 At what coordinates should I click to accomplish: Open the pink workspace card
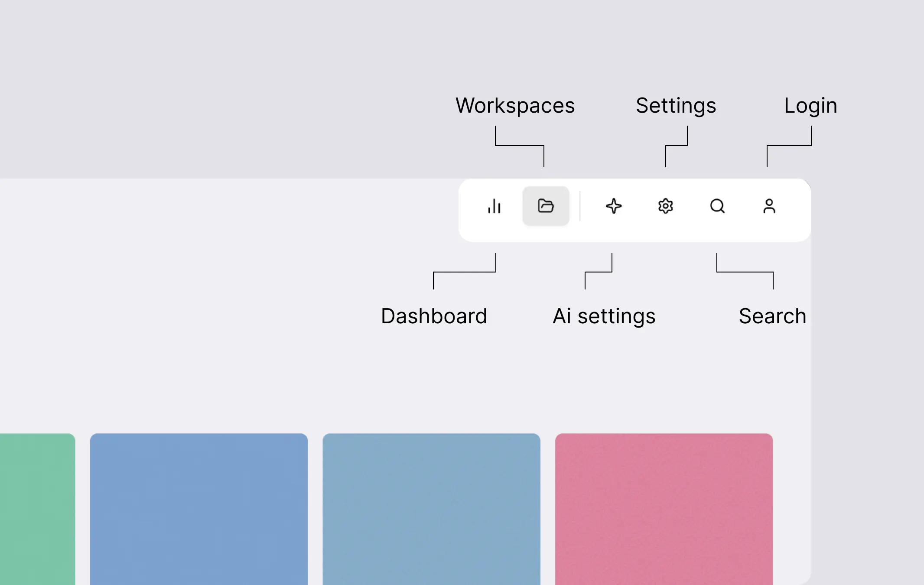click(x=664, y=509)
